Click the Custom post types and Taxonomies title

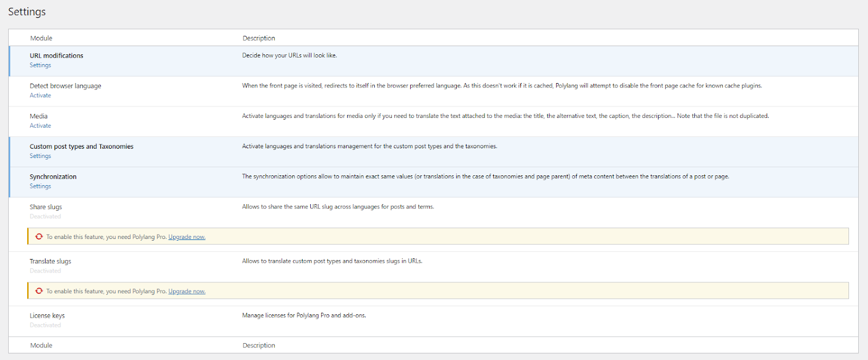pos(81,147)
